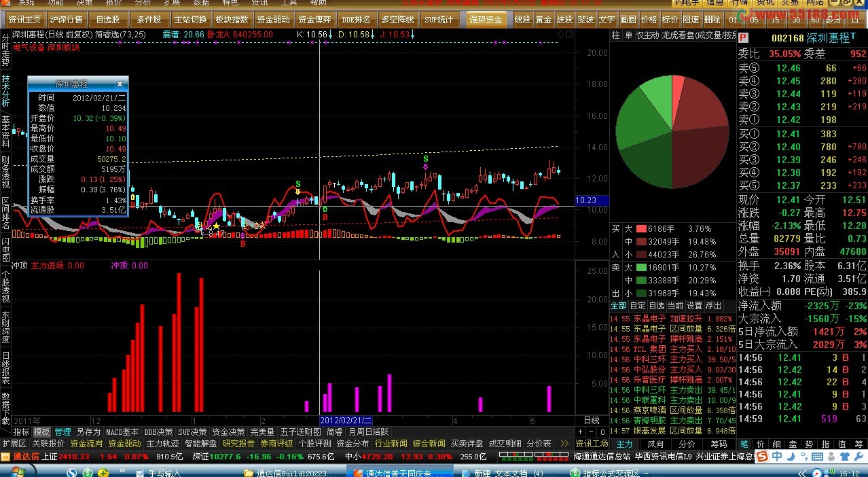Click the 删除 toolbar button
This screenshot has height=477, width=868.
pyautogui.click(x=712, y=20)
